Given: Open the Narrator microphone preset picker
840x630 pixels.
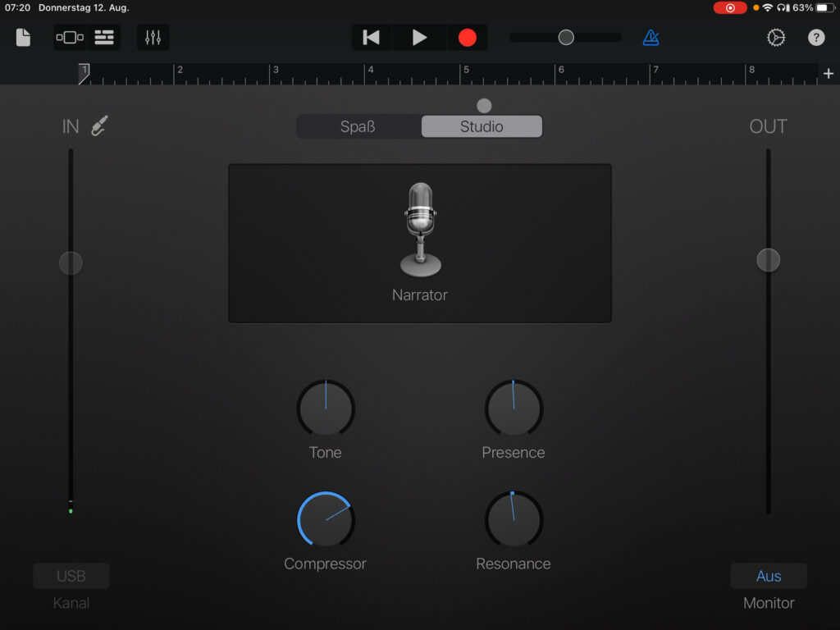Looking at the screenshot, I should coord(420,243).
